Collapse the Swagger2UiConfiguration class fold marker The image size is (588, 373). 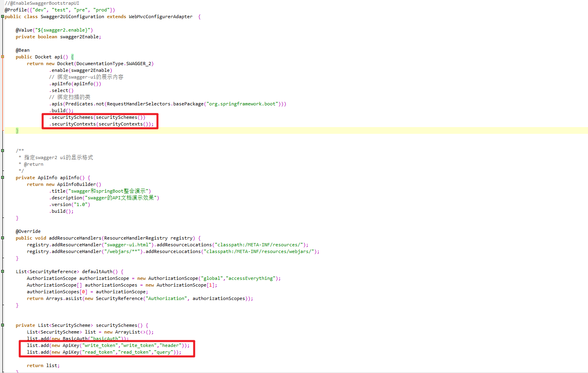pyautogui.click(x=2, y=17)
